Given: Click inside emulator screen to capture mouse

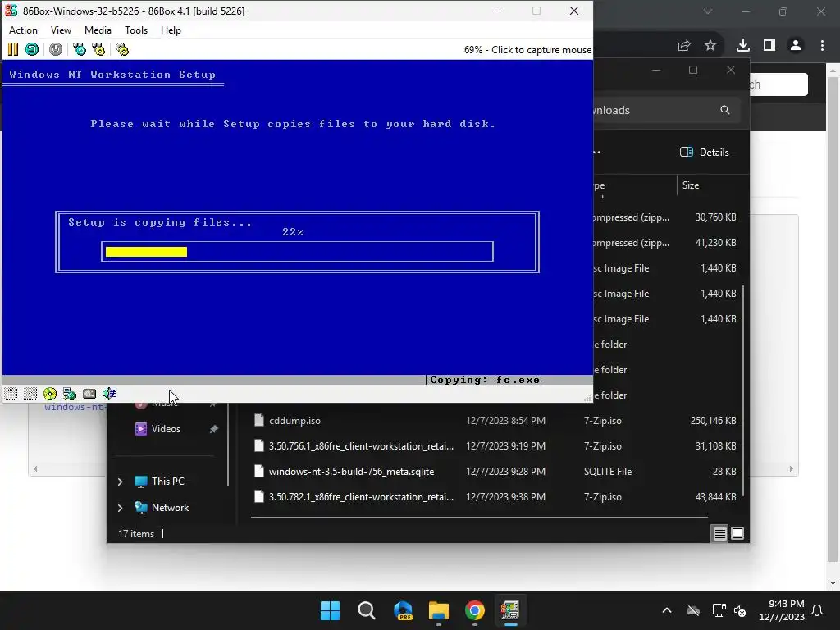Looking at the screenshot, I should (x=297, y=217).
